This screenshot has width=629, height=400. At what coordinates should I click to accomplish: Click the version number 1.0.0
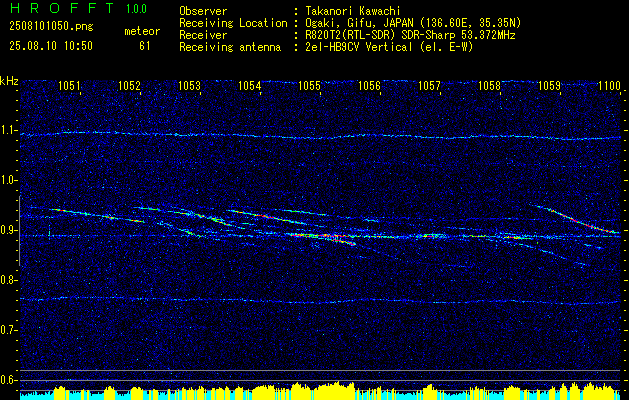(136, 9)
